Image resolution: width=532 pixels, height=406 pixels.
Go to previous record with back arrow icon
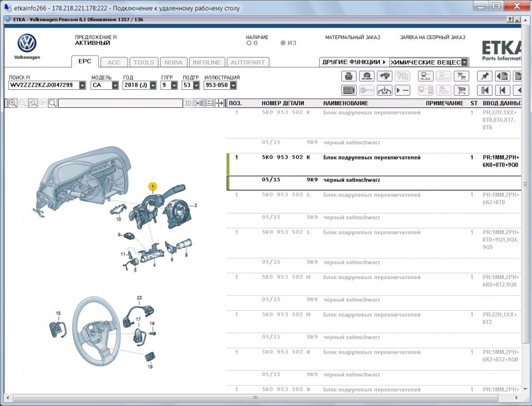[502, 90]
